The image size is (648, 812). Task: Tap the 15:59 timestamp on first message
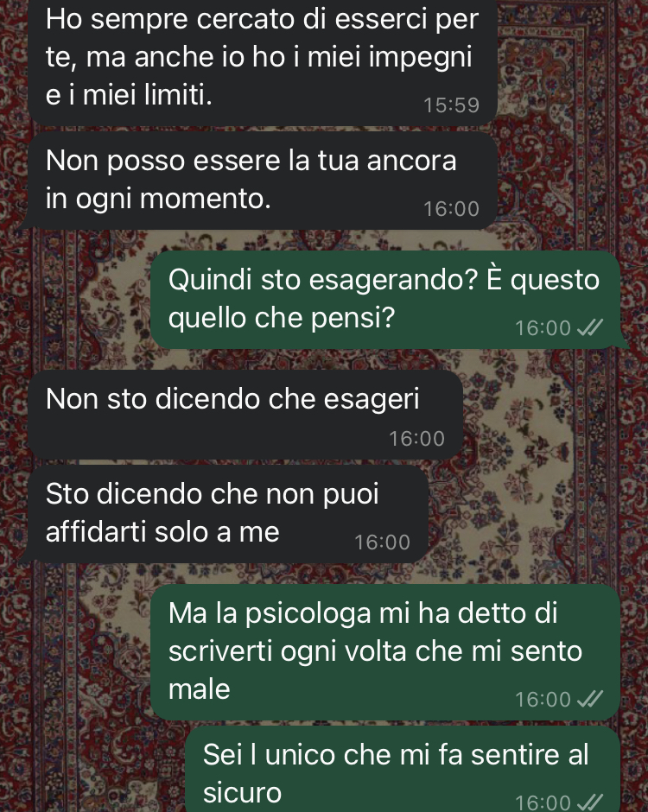tap(451, 105)
